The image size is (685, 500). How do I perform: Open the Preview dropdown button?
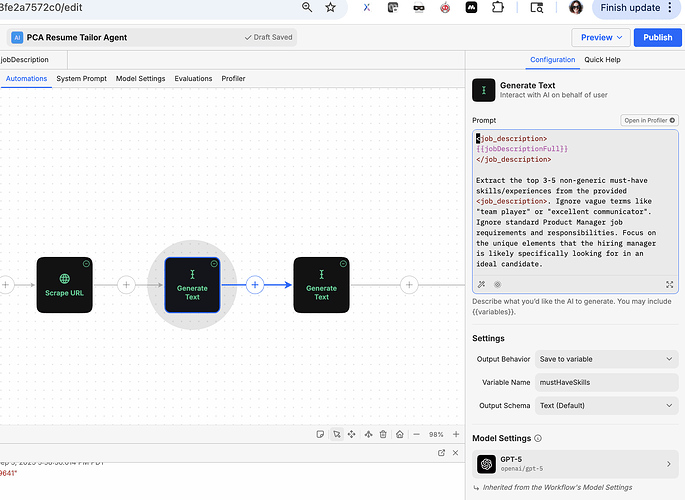603,38
